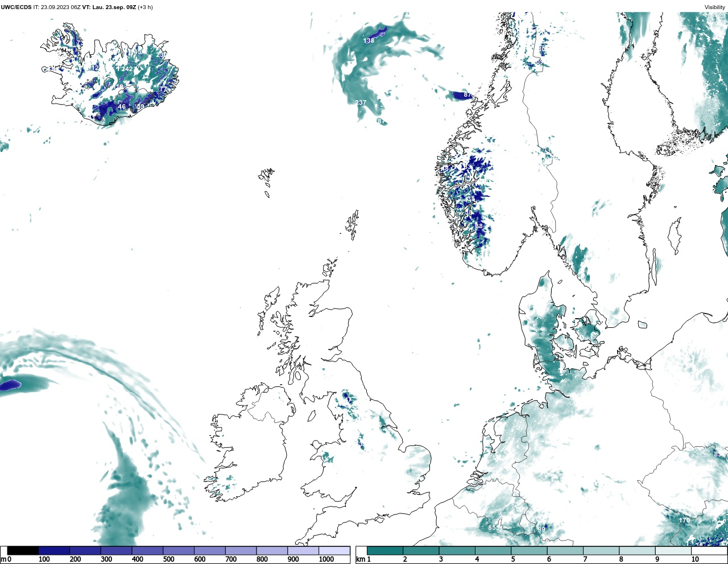Click the 'VT: Lau. 23.sep. 09Z' valid time
The image size is (728, 564).
click(109, 7)
